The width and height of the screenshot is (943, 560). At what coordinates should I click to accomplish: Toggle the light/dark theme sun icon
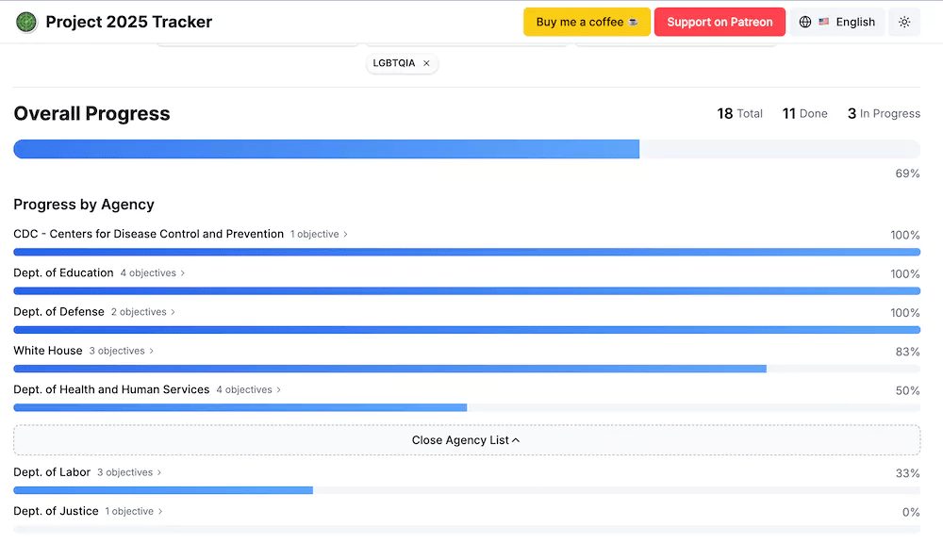[904, 22]
